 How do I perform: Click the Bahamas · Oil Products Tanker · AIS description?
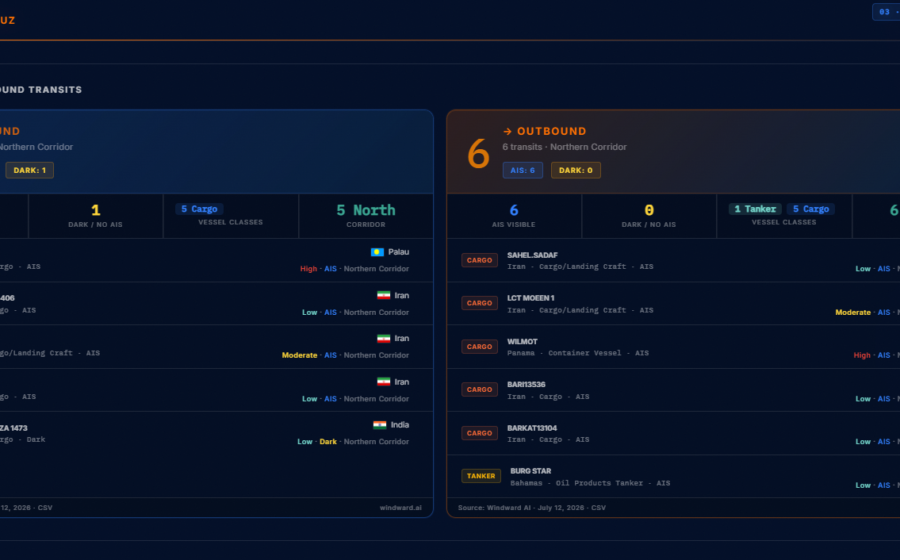(590, 483)
